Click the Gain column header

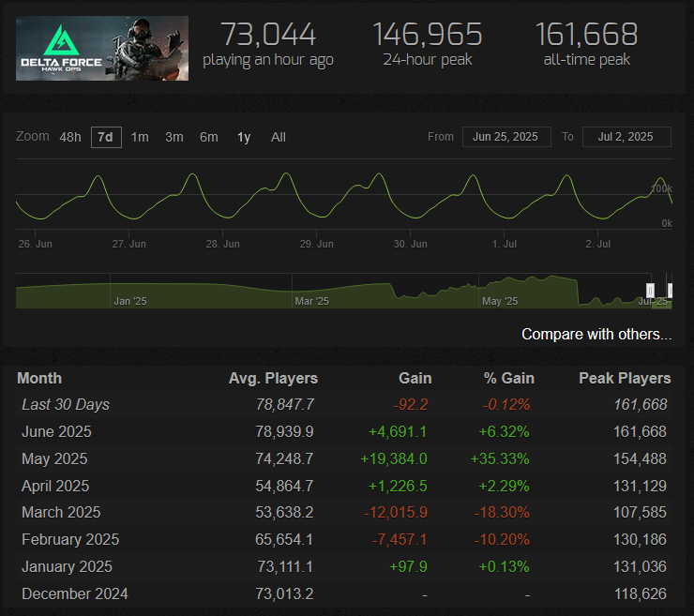tap(415, 379)
